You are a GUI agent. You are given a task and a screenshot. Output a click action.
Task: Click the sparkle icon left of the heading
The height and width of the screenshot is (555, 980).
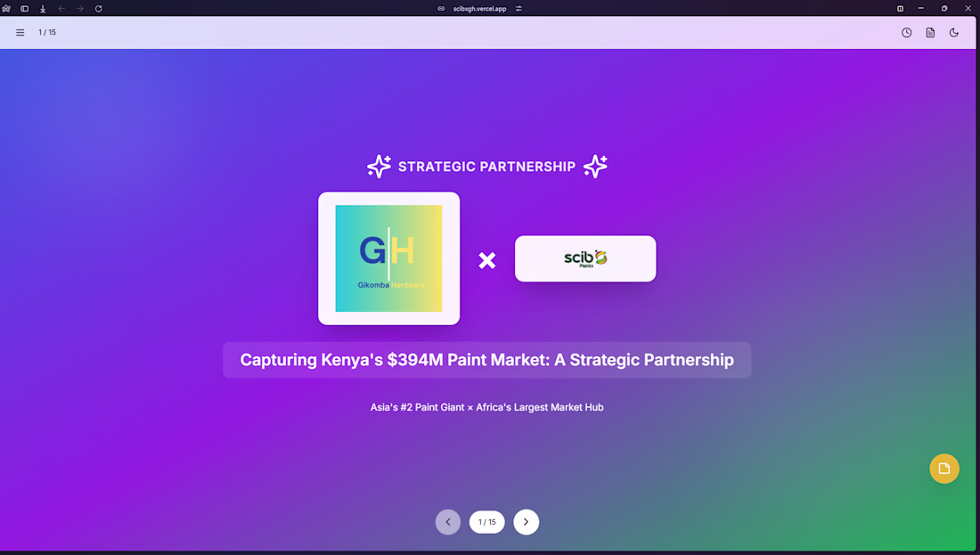tap(379, 167)
